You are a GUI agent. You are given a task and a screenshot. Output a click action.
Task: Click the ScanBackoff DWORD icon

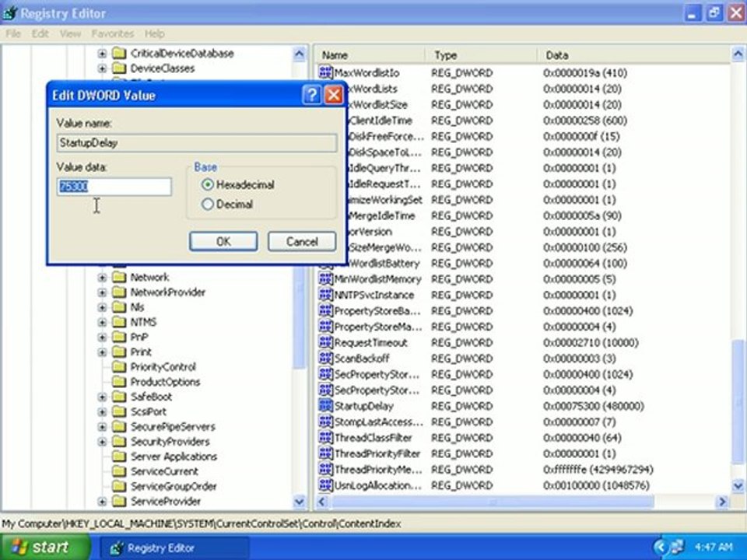pos(325,358)
